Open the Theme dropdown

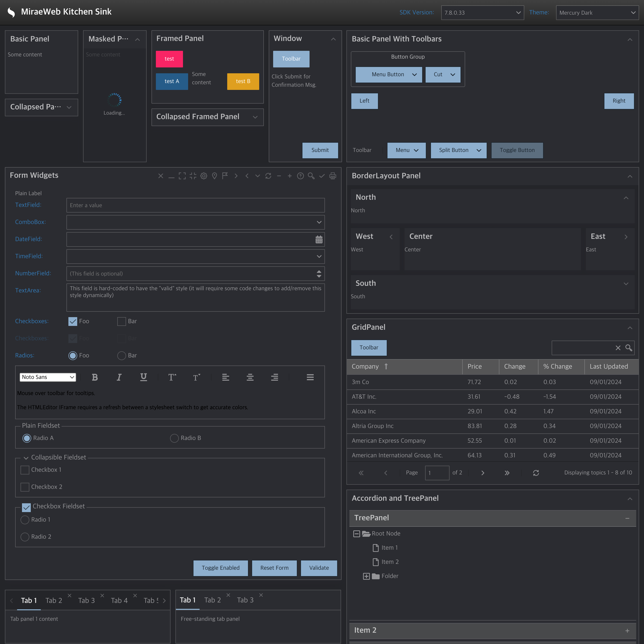tap(597, 12)
